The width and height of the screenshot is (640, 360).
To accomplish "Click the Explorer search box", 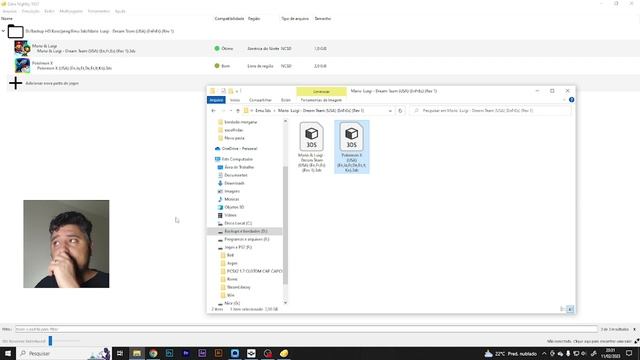I will [491, 111].
